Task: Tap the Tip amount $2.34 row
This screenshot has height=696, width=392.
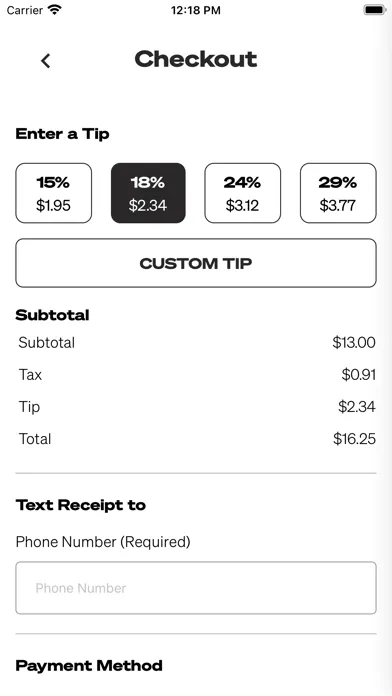Action: (196, 407)
